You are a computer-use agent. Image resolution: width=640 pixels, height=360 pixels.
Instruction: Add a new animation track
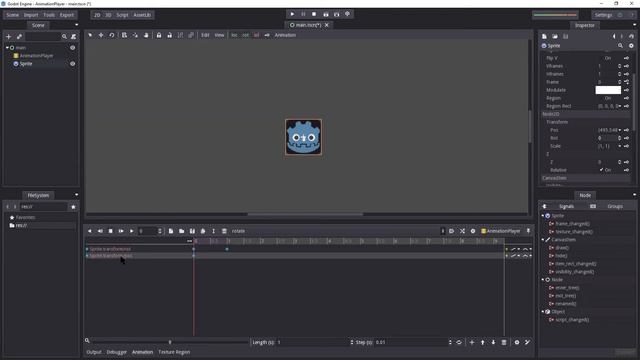(472, 342)
